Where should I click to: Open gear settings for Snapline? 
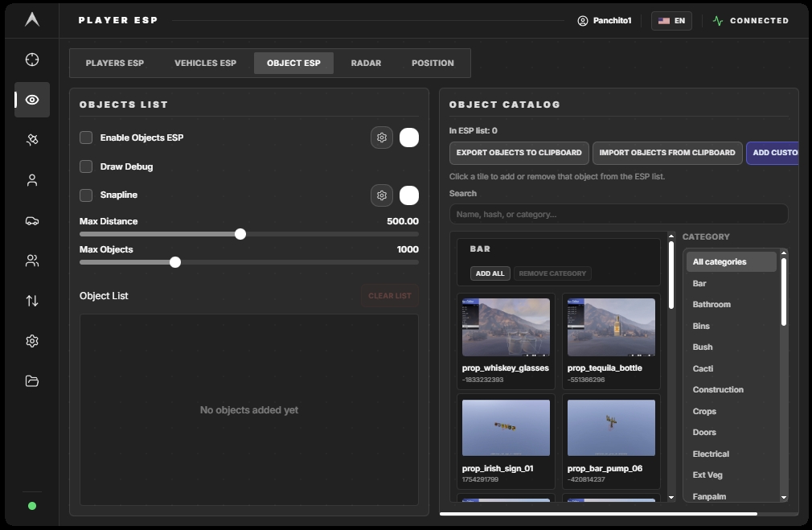382,195
